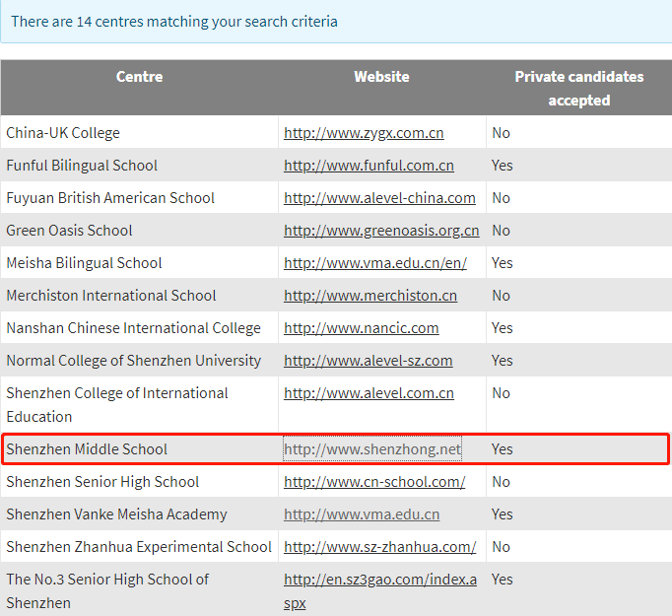Click the shenzhong.net website link
The height and width of the screenshot is (616, 672).
(x=372, y=448)
